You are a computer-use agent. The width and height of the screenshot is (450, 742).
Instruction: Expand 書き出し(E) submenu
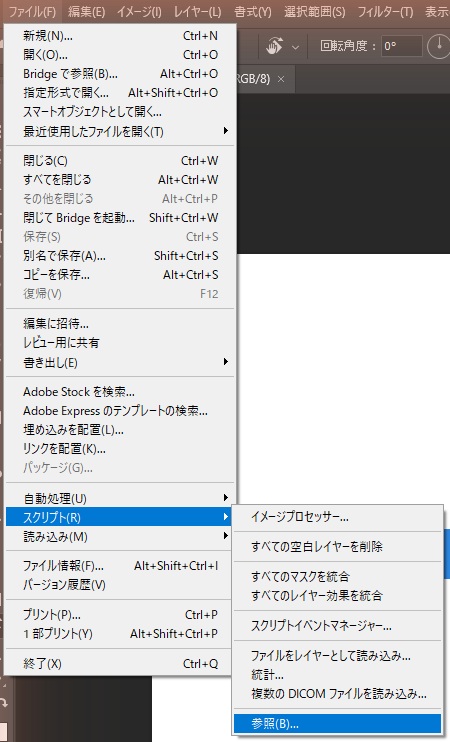pos(120,362)
